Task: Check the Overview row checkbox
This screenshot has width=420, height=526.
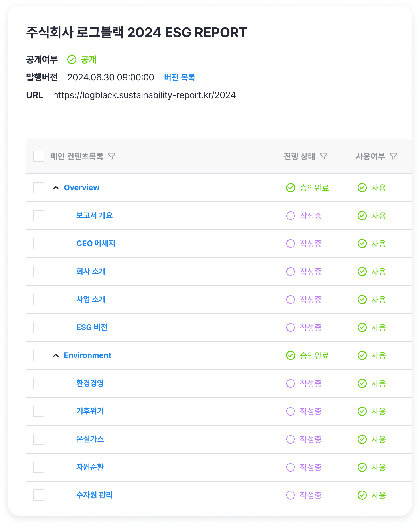Action: 39,188
